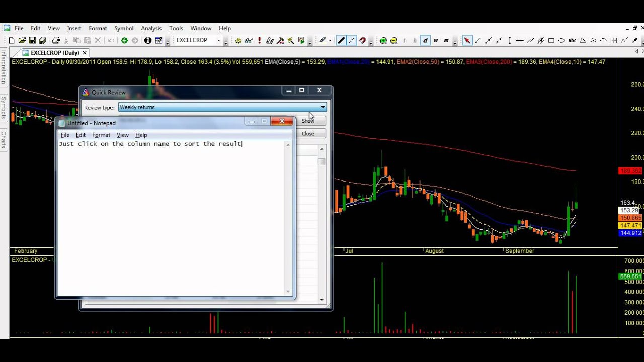Open the Charts side panel
Screen dimensions: 644x362
click(x=4, y=140)
